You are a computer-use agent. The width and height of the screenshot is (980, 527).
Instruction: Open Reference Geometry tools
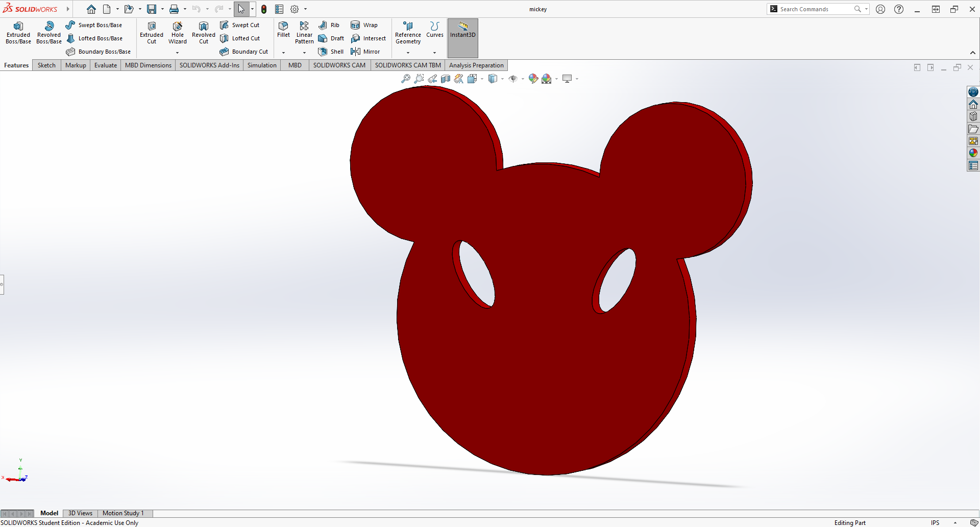408,33
